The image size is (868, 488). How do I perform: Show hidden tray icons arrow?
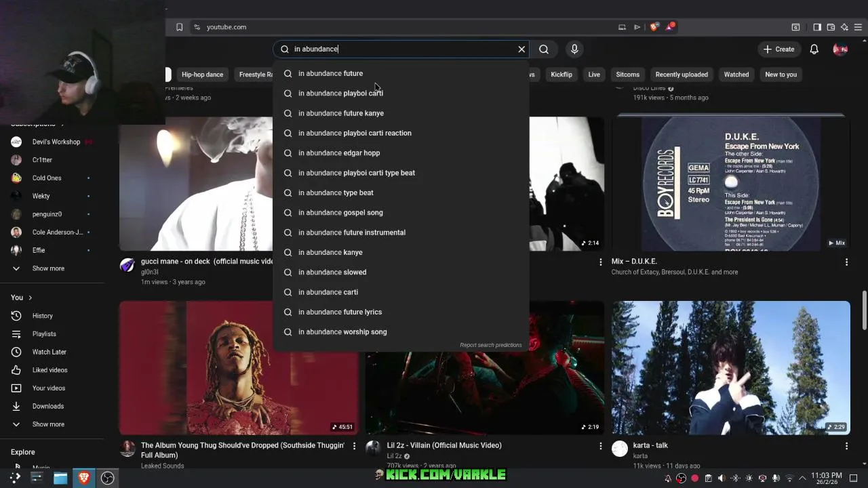[x=802, y=478]
